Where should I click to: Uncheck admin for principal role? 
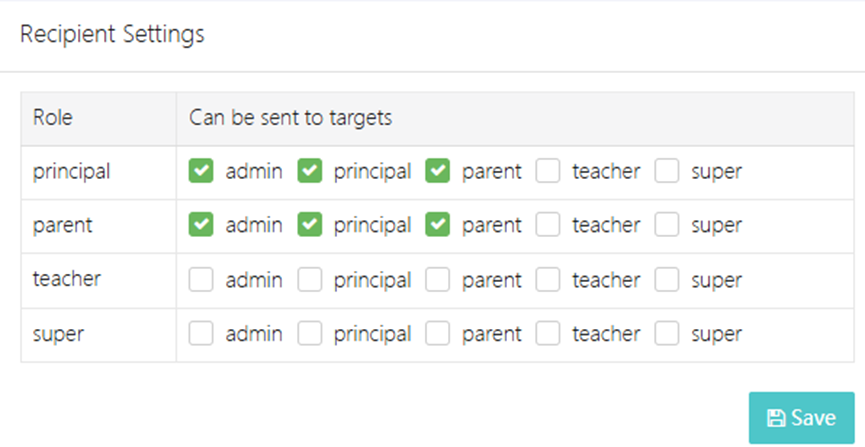(201, 171)
